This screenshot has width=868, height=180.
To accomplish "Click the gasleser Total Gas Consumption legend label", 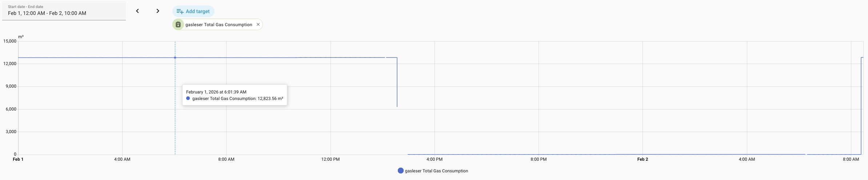I will [436, 171].
